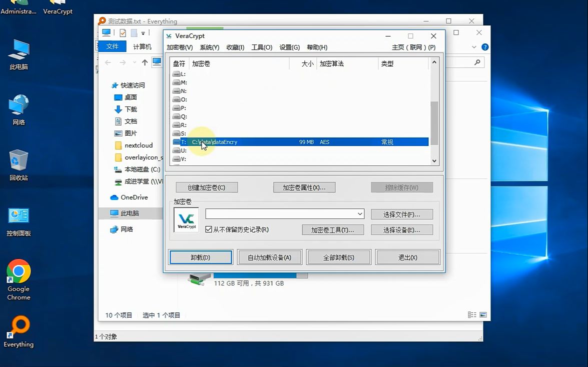Click Explorer up-directory arrow
The height and width of the screenshot is (367, 588).
tap(145, 62)
